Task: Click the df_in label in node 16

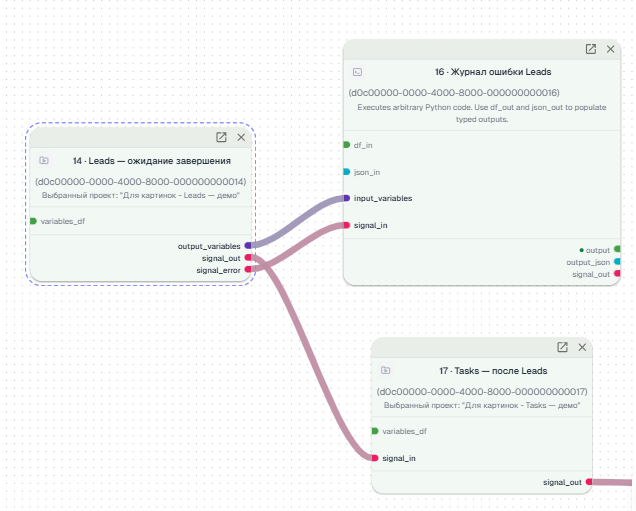Action: [x=363, y=145]
